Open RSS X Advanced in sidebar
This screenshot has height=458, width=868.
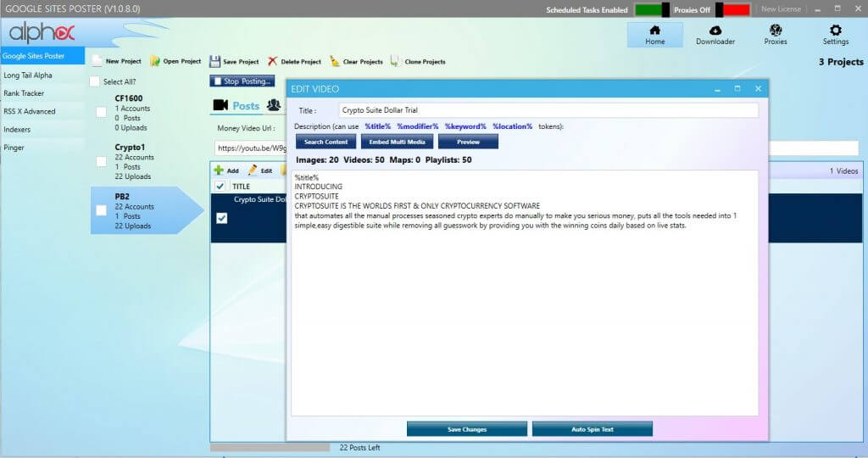[42, 111]
